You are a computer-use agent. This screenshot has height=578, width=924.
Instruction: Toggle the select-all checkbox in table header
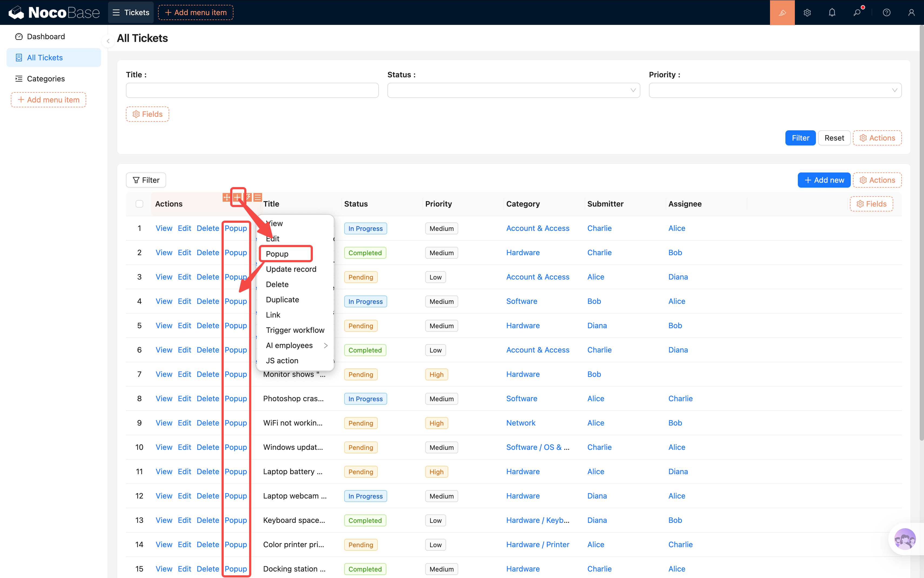click(139, 204)
